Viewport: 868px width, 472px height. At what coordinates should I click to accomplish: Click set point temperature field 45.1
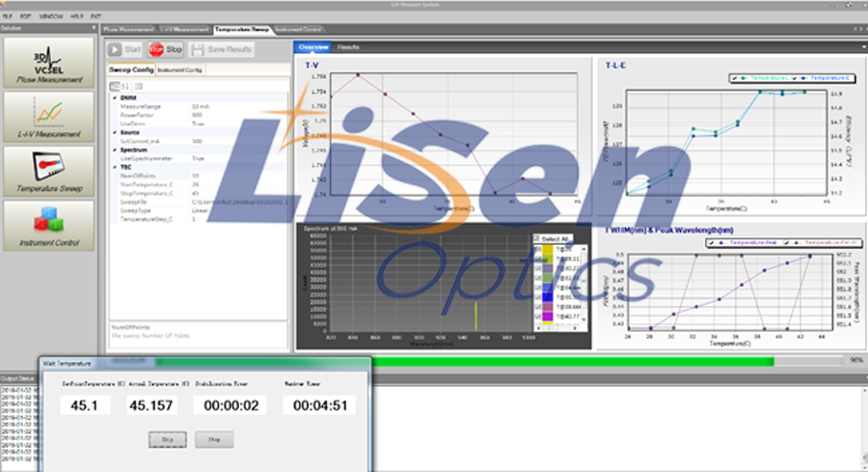point(85,405)
